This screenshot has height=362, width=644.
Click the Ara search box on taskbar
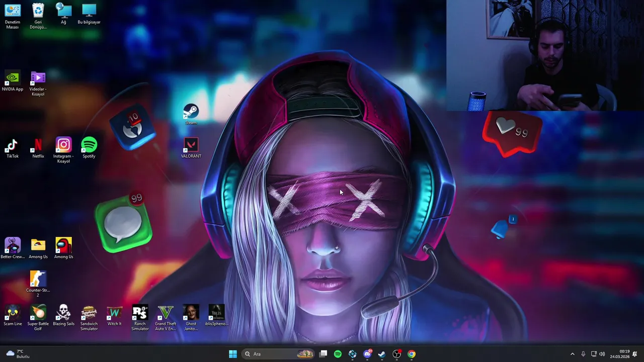(x=278, y=354)
